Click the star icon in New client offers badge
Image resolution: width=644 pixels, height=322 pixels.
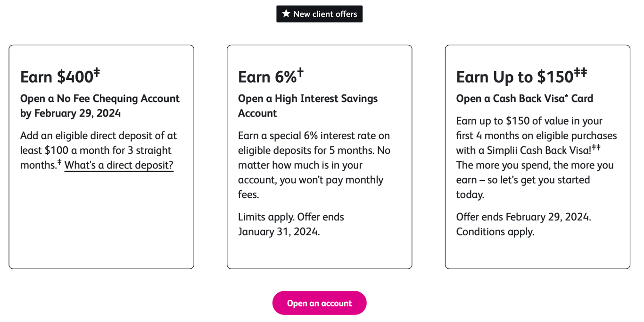(x=286, y=14)
